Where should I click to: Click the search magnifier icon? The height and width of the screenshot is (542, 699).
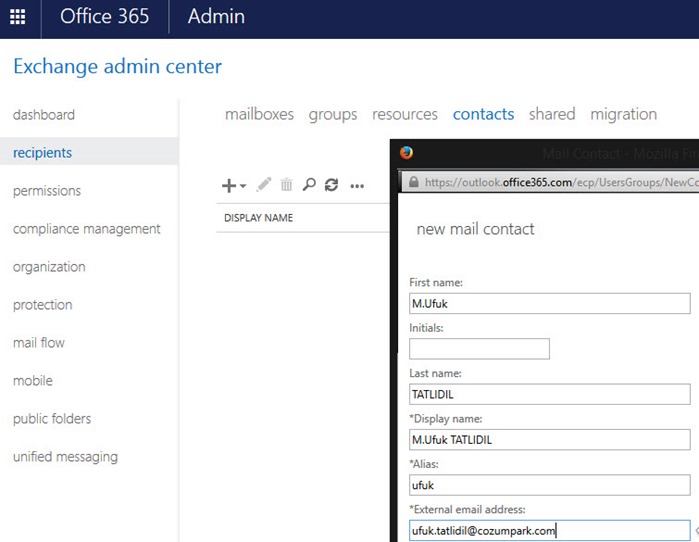pos(309,185)
